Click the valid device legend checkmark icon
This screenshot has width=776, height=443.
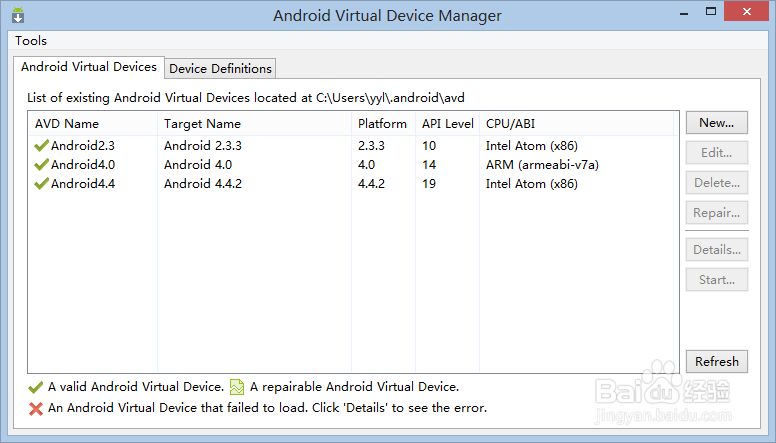[x=37, y=387]
